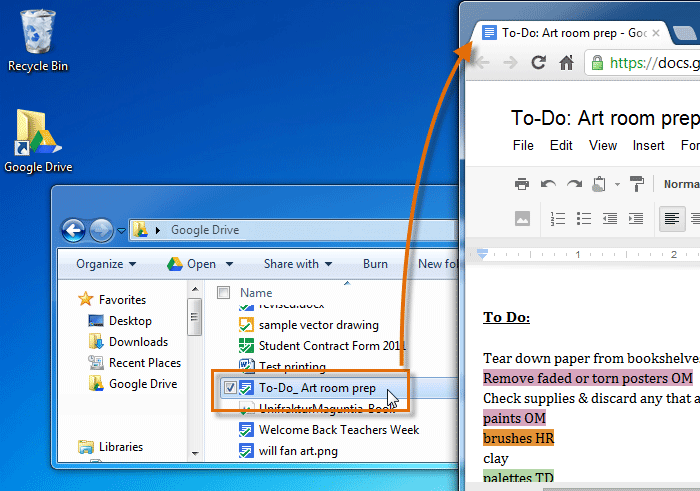
Task: Select Student Contract Form file
Action: tap(322, 345)
